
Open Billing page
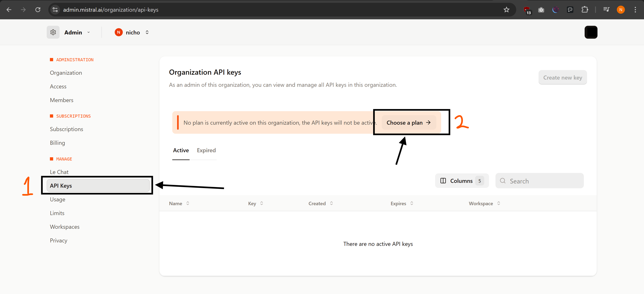coord(57,143)
